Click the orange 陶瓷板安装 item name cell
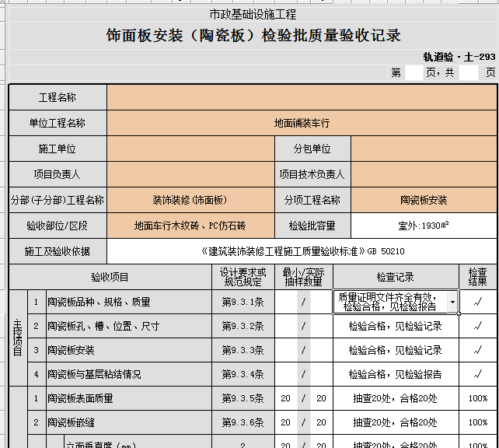 tap(424, 200)
